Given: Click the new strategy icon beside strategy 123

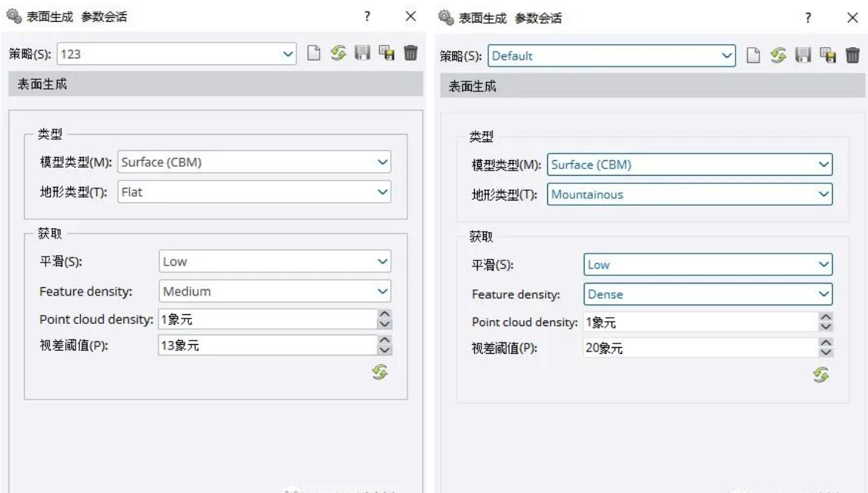Looking at the screenshot, I should [x=315, y=53].
